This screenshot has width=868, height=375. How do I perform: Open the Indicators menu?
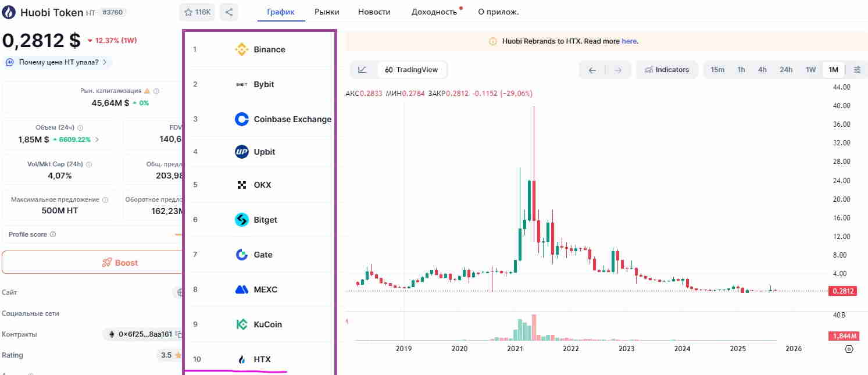(x=666, y=70)
